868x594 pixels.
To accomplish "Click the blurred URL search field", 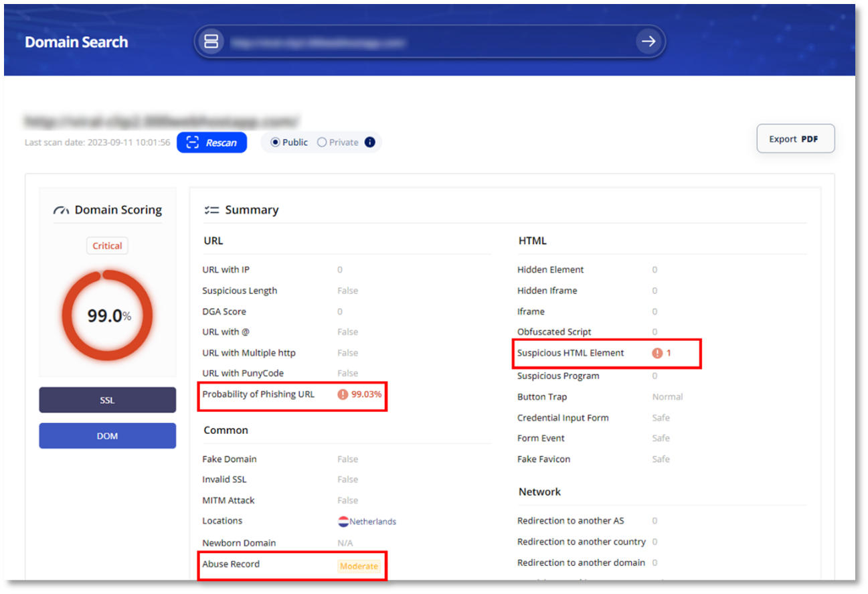I will (428, 42).
